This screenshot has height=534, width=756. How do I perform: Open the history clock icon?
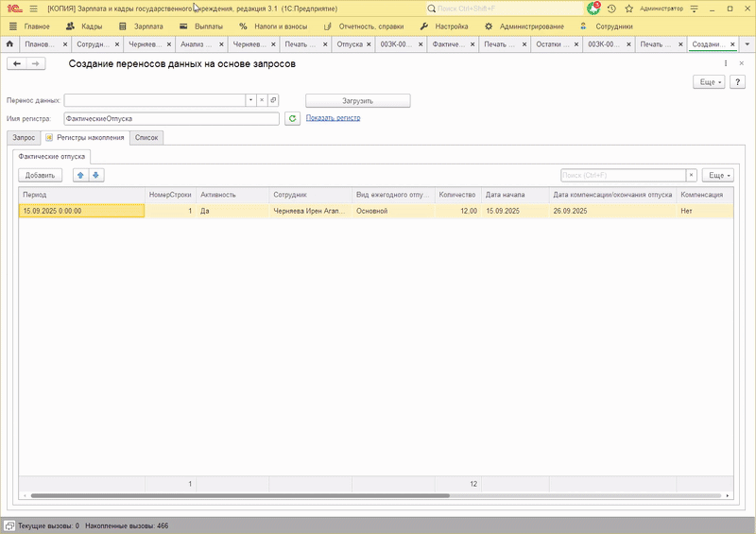pos(611,9)
